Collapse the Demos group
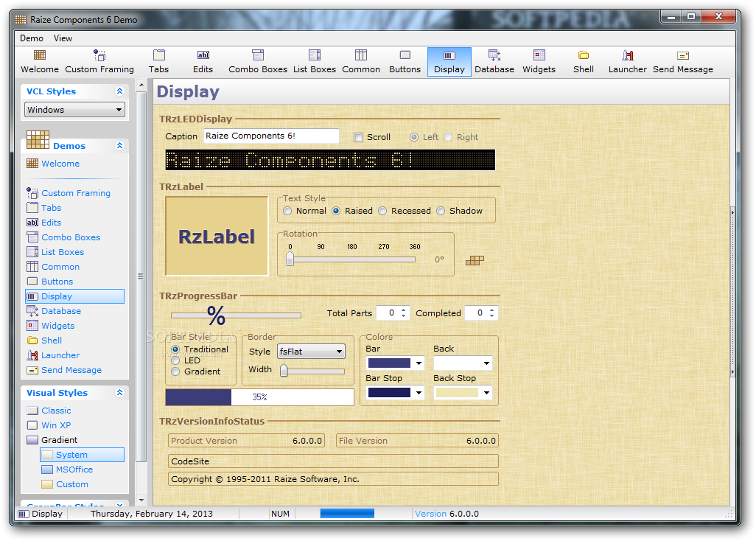This screenshot has height=541, width=756. click(x=119, y=146)
